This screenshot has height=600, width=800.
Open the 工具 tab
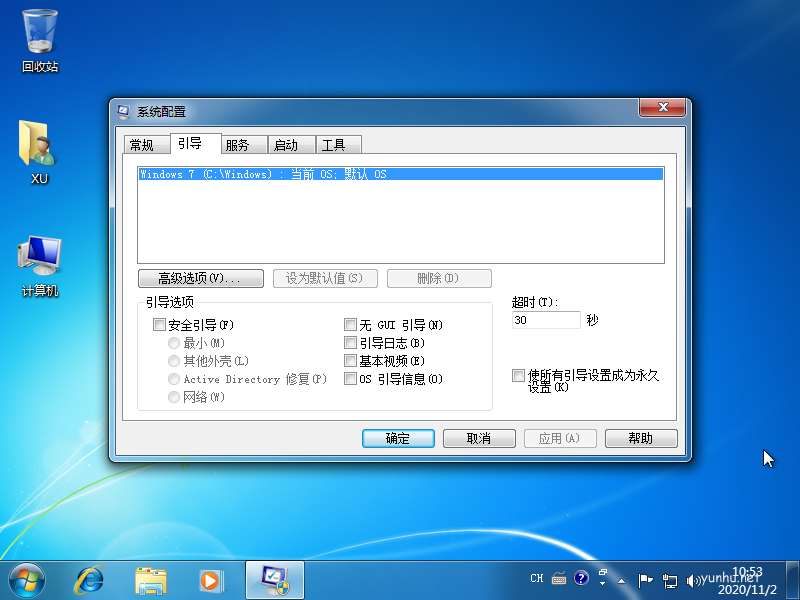tap(338, 144)
